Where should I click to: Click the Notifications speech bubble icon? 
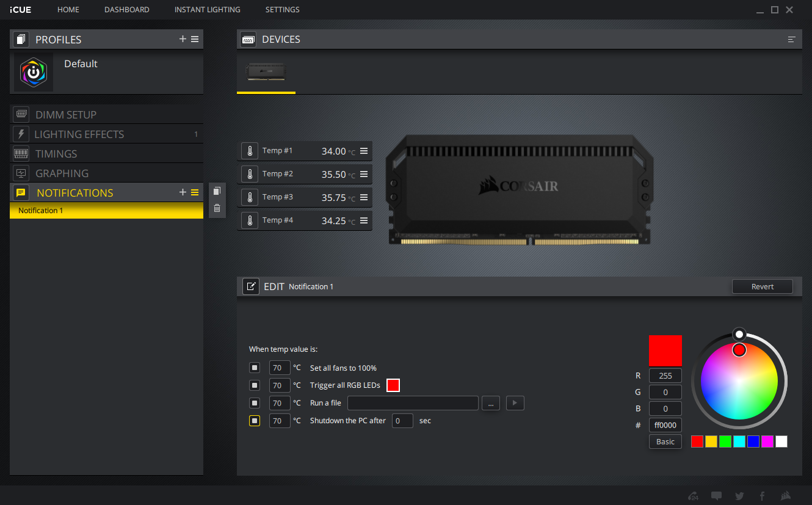[21, 192]
